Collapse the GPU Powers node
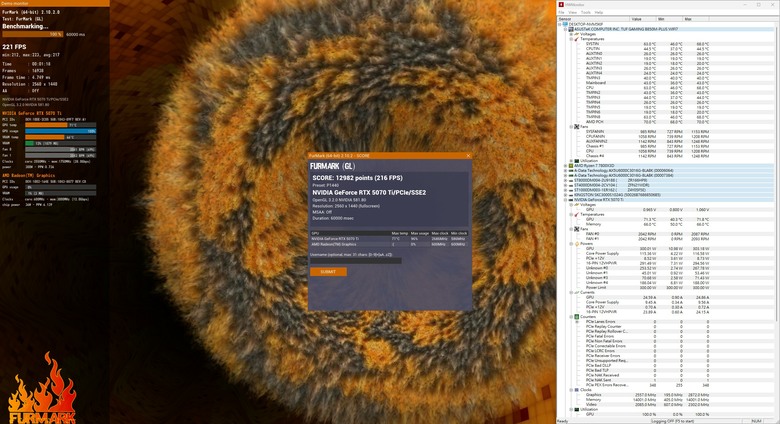Screen dimensions: 780x424 click(572, 244)
